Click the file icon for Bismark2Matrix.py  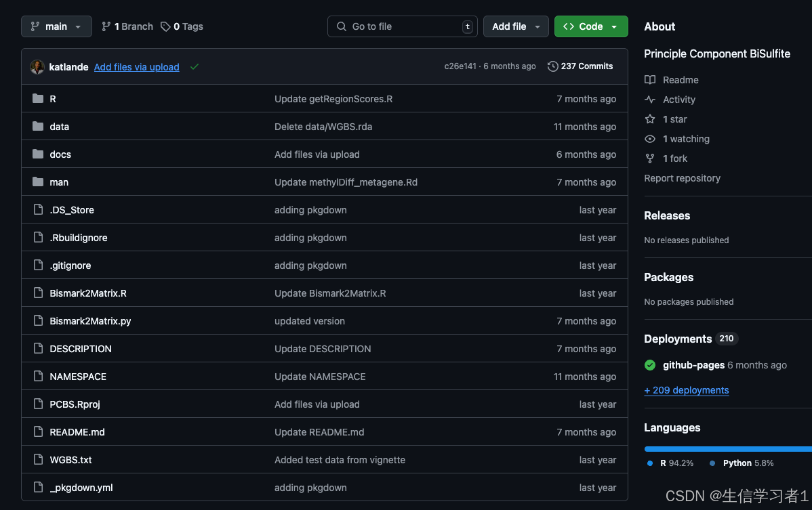pos(38,320)
